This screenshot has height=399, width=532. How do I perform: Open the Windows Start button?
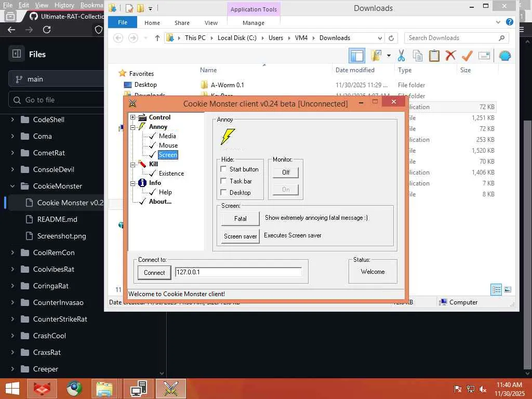(x=12, y=389)
